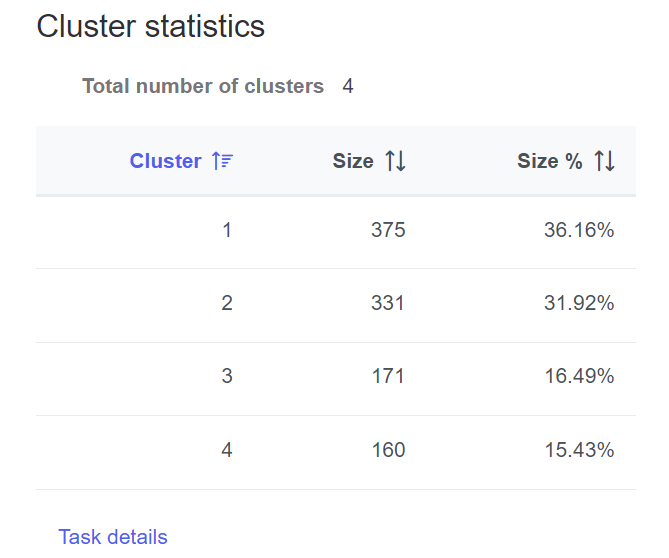Select cluster 1 in the Cluster column

pyautogui.click(x=227, y=230)
